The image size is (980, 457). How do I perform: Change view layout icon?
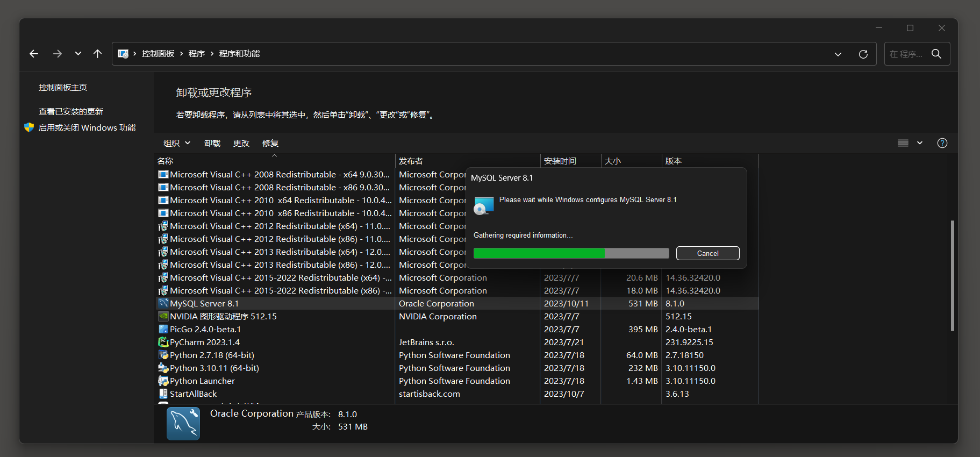pyautogui.click(x=903, y=143)
